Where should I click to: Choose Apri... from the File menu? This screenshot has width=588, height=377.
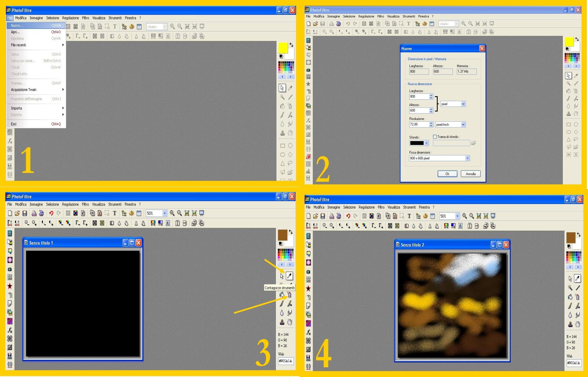click(15, 32)
